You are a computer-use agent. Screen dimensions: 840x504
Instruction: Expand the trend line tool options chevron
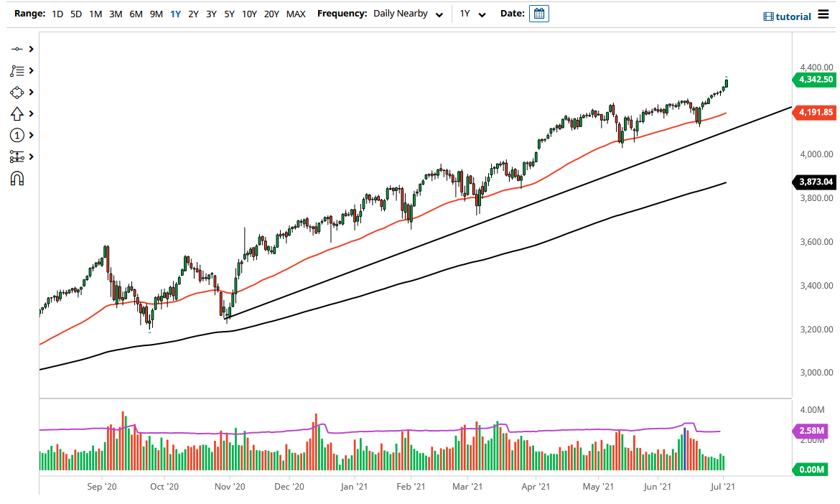click(30, 49)
